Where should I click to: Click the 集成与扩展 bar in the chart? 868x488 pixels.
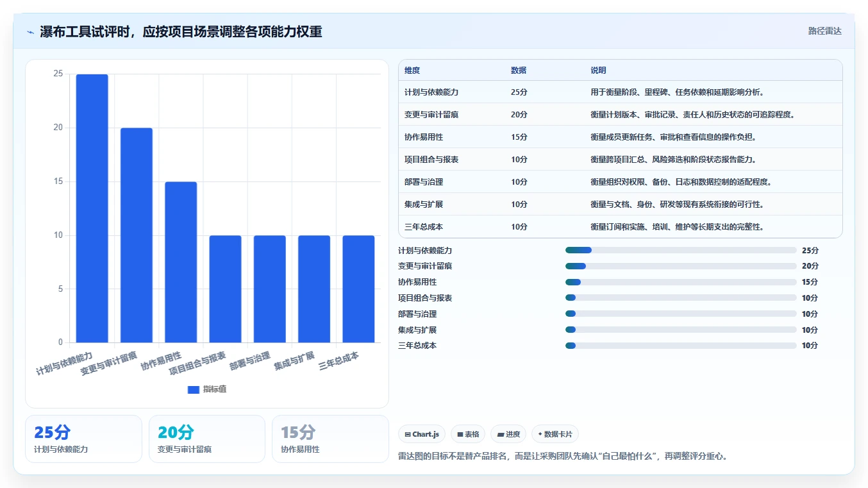coord(314,289)
